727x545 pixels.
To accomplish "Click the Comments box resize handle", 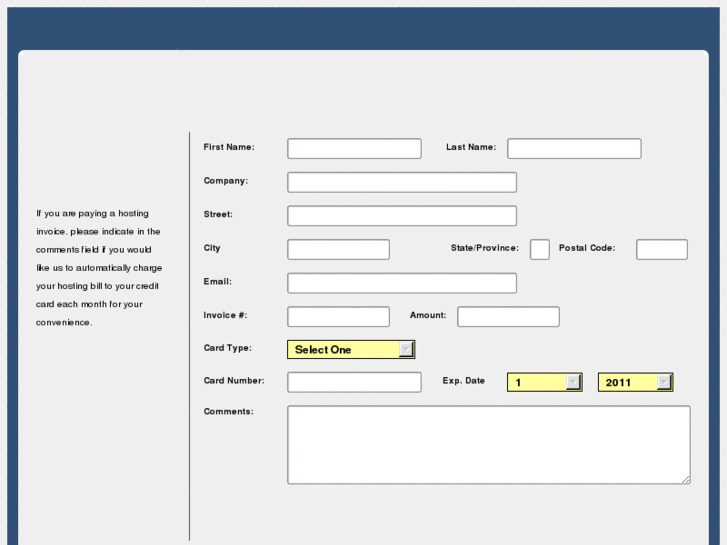I will tap(686, 480).
